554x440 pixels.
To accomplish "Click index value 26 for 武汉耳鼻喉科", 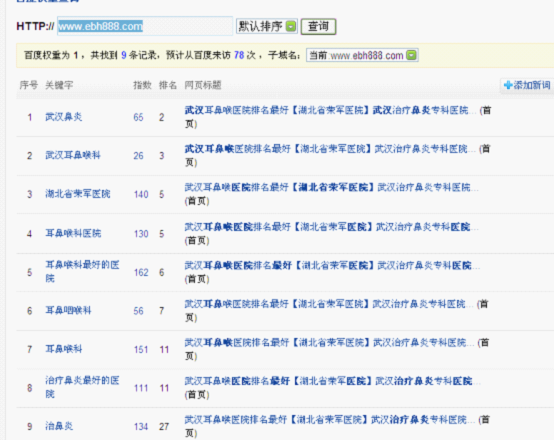I will 138,156.
